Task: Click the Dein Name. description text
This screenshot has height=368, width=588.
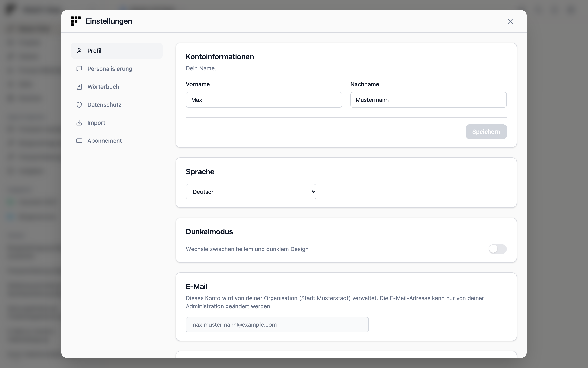Action: (201, 68)
